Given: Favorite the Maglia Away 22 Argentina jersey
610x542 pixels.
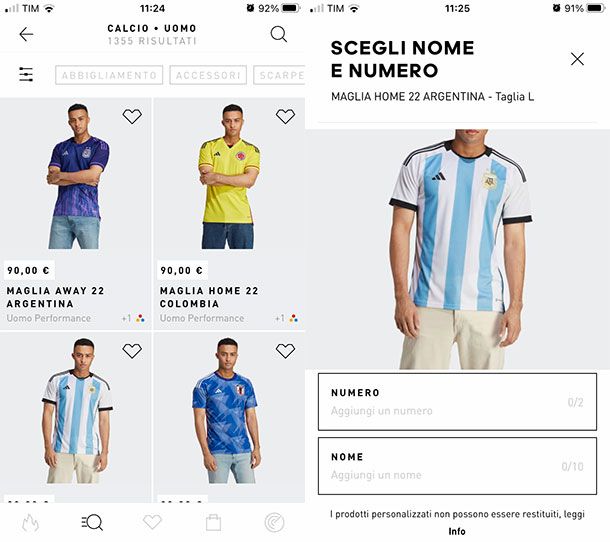Looking at the screenshot, I should [x=132, y=116].
